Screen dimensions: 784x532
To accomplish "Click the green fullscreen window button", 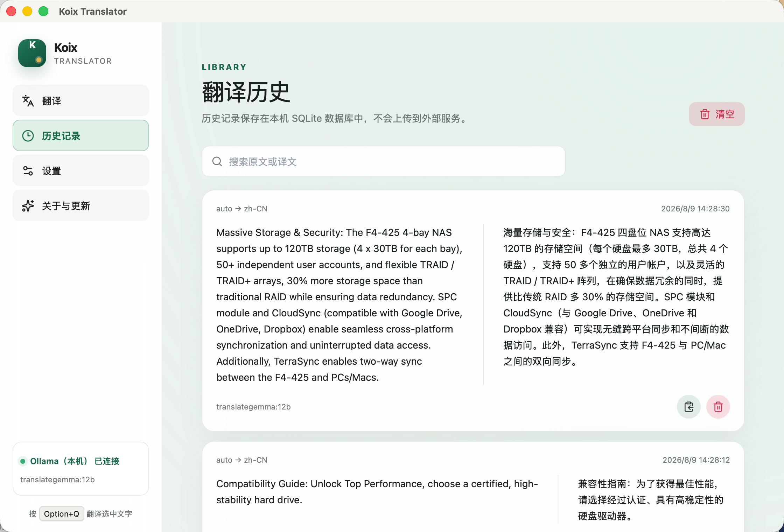I will [x=43, y=11].
